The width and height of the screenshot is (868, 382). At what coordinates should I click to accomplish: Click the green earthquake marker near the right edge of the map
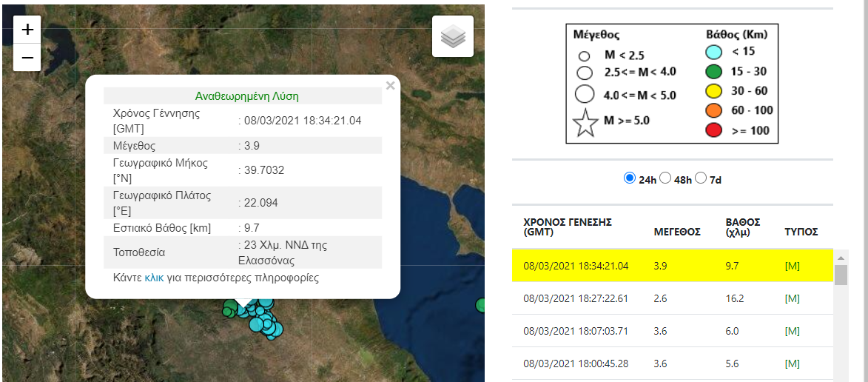pos(481,304)
